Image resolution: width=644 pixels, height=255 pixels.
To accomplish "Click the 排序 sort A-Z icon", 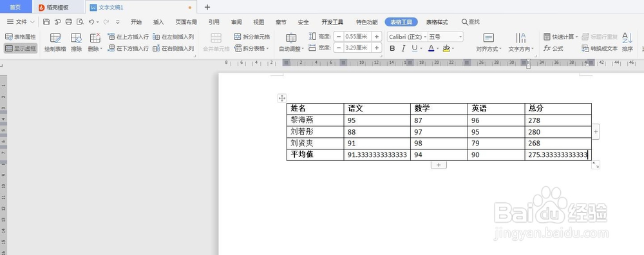I will tap(627, 42).
